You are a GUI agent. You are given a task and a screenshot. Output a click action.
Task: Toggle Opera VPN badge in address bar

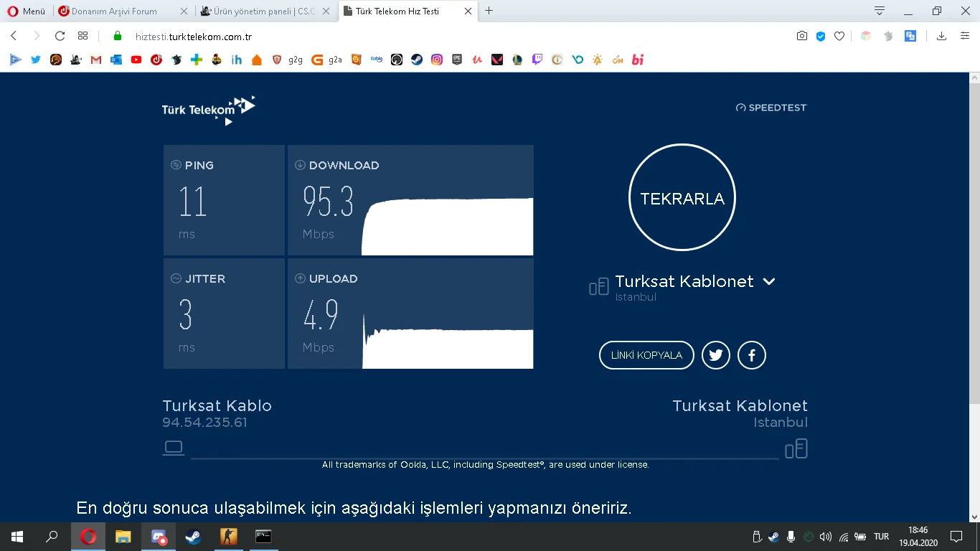820,35
